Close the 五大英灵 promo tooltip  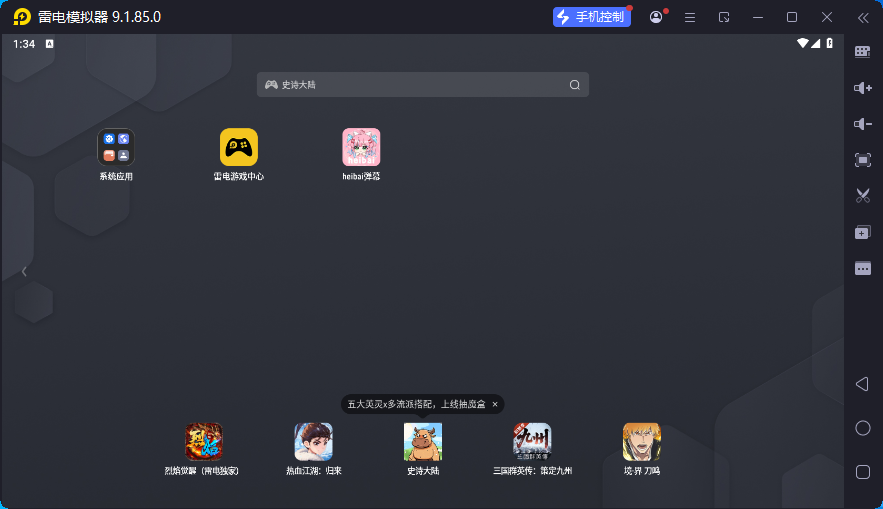494,404
